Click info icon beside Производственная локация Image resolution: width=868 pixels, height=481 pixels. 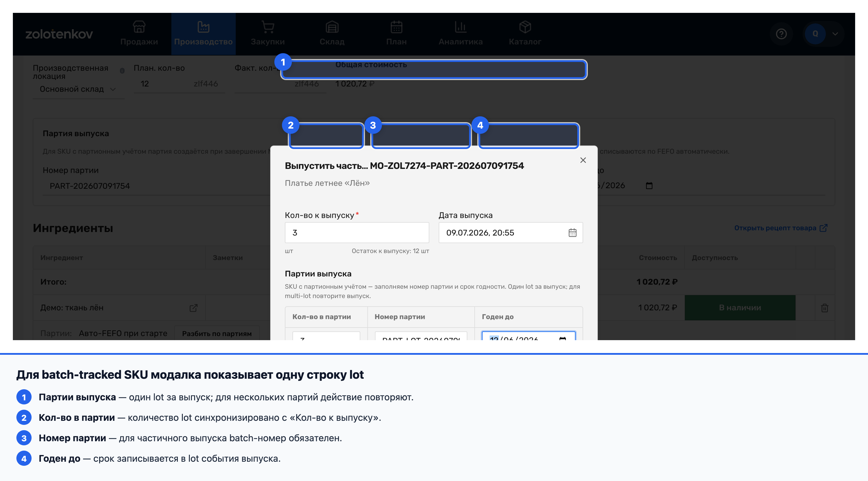point(122,71)
